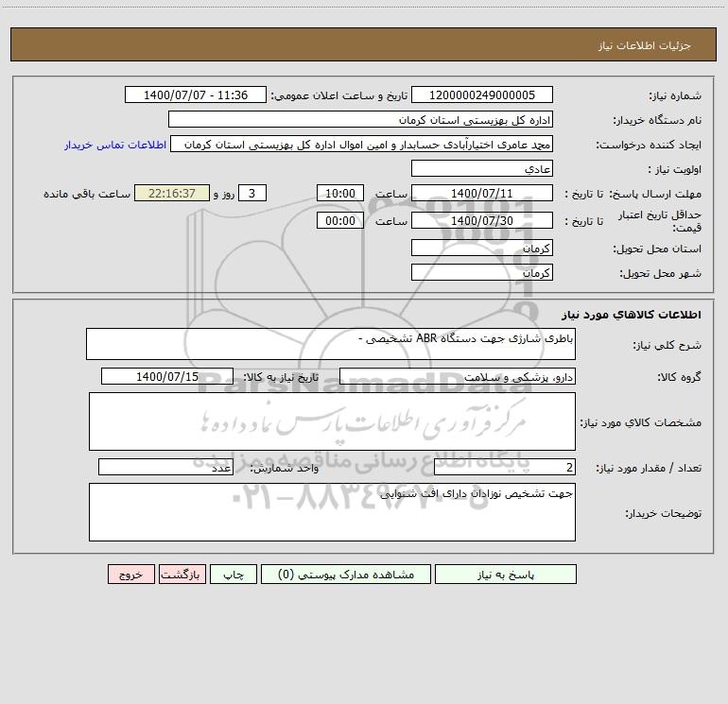Open مشاهده مدارک پیوستی (0) button
The width and height of the screenshot is (728, 704).
point(346,574)
